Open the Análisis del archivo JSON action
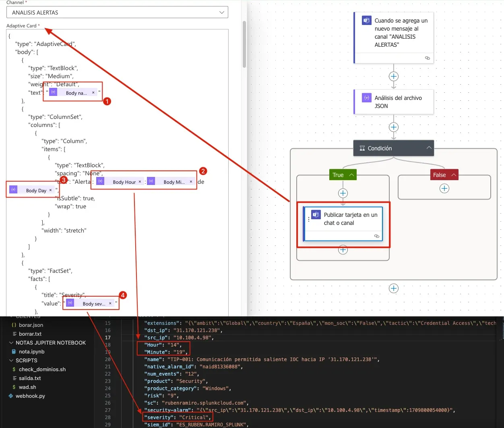504x428 pixels. (394, 102)
